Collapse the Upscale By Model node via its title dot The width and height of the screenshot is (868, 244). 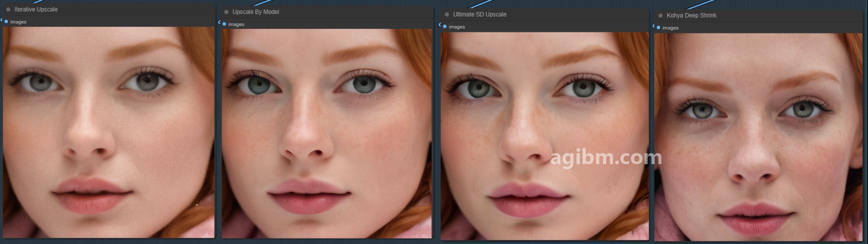tap(226, 12)
